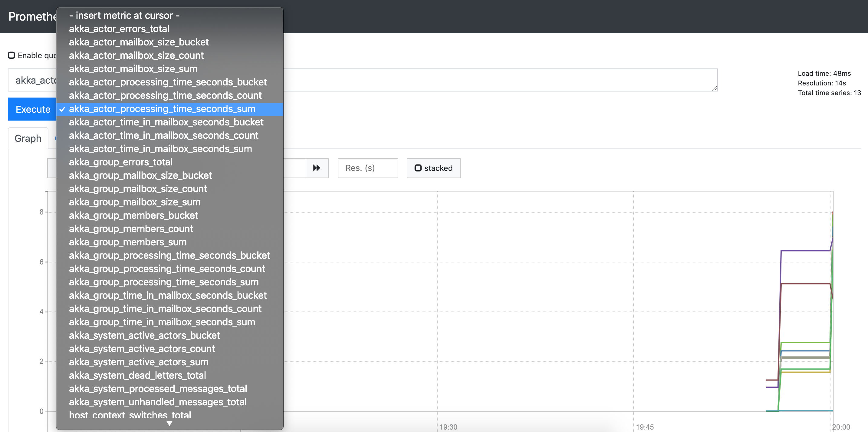Click the Prometheus brand link
This screenshot has height=432, width=868.
coord(32,16)
